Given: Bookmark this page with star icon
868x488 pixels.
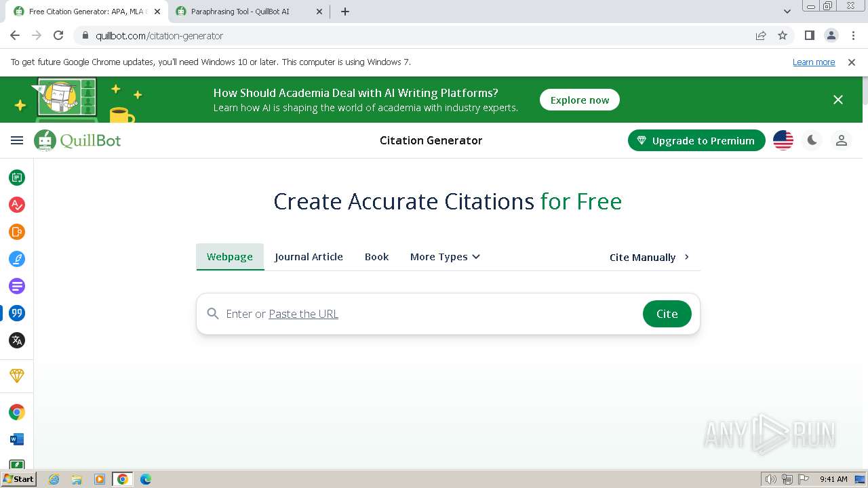Looking at the screenshot, I should tap(783, 35).
